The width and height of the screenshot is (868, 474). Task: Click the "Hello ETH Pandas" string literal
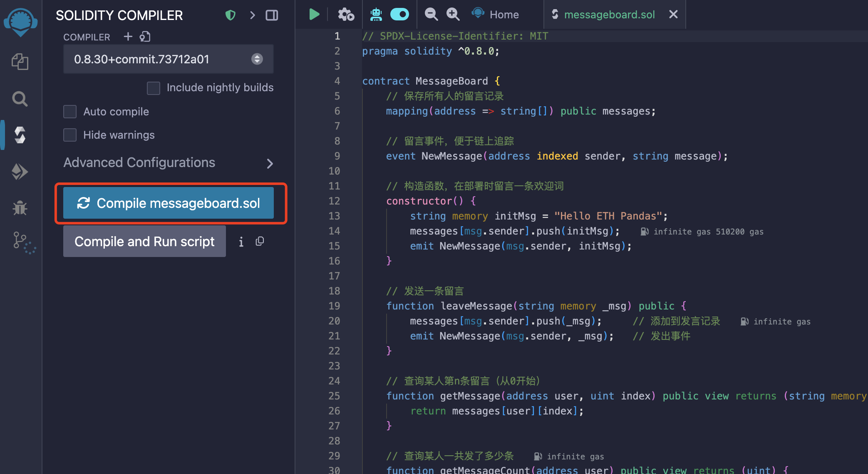click(608, 216)
